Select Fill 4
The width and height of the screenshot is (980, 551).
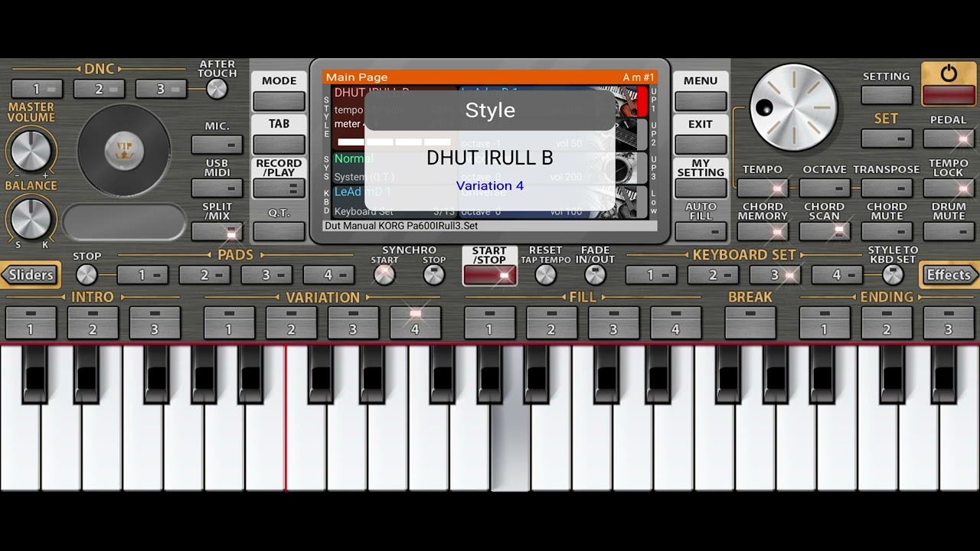point(675,322)
